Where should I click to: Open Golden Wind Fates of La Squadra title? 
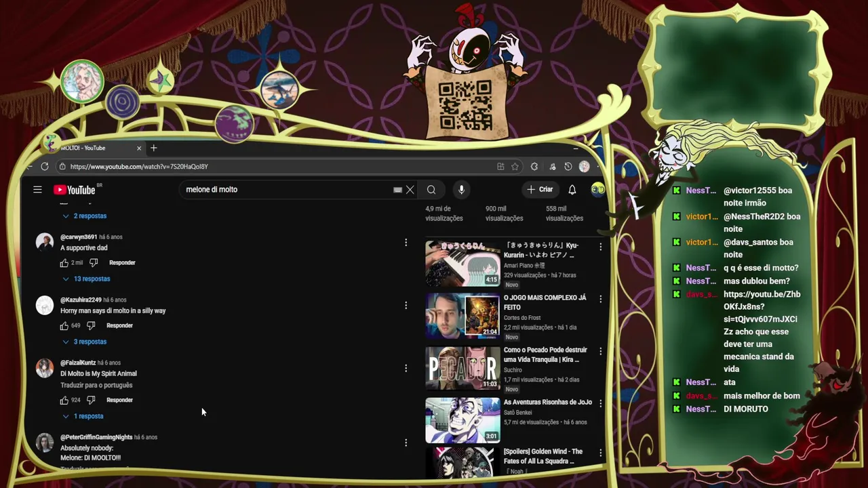543,456
